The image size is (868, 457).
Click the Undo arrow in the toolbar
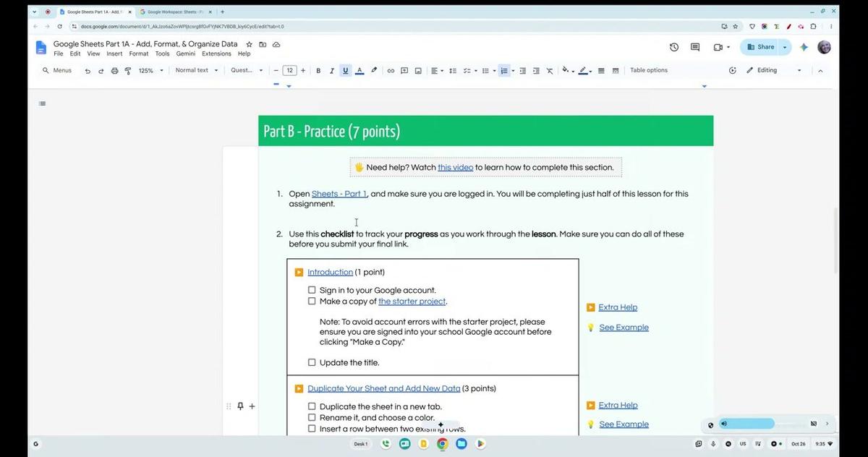[88, 71]
